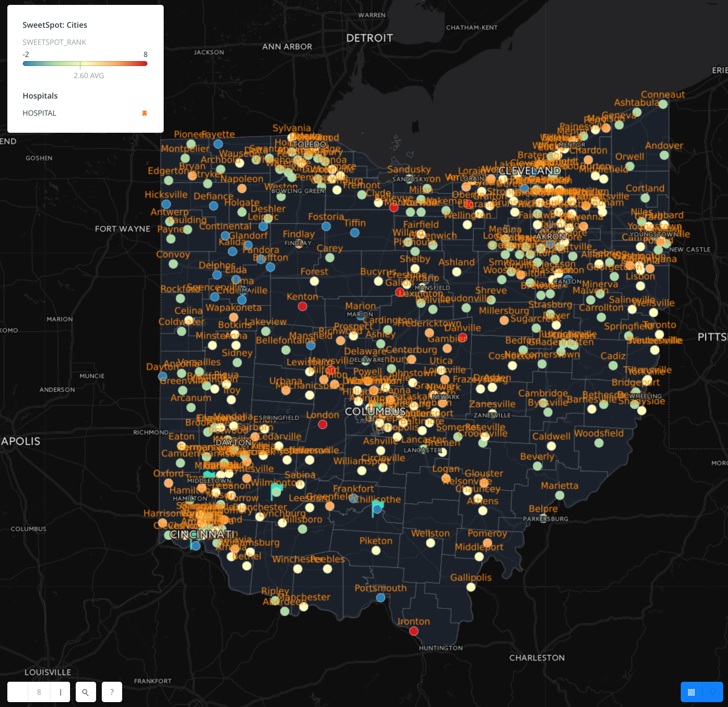Click the three-column layers icon button
The image size is (728, 707).
pos(691,692)
